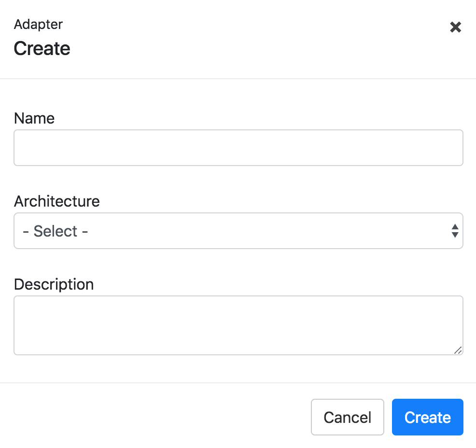476x448 pixels.
Task: Click the "Create" dialog title heading
Action: tap(42, 49)
